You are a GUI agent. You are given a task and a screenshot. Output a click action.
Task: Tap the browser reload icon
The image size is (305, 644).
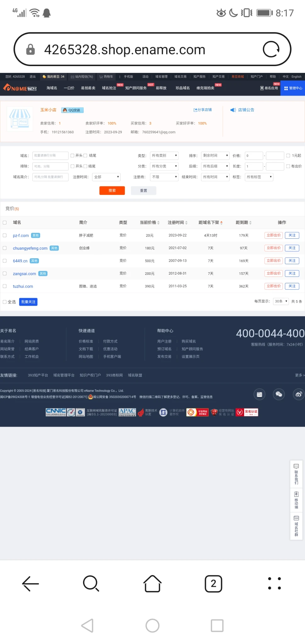271,49
